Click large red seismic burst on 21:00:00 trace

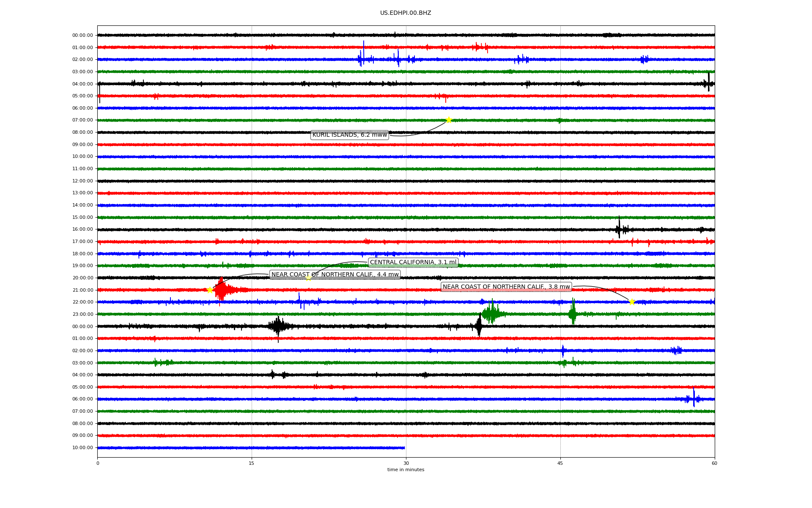pyautogui.click(x=222, y=290)
